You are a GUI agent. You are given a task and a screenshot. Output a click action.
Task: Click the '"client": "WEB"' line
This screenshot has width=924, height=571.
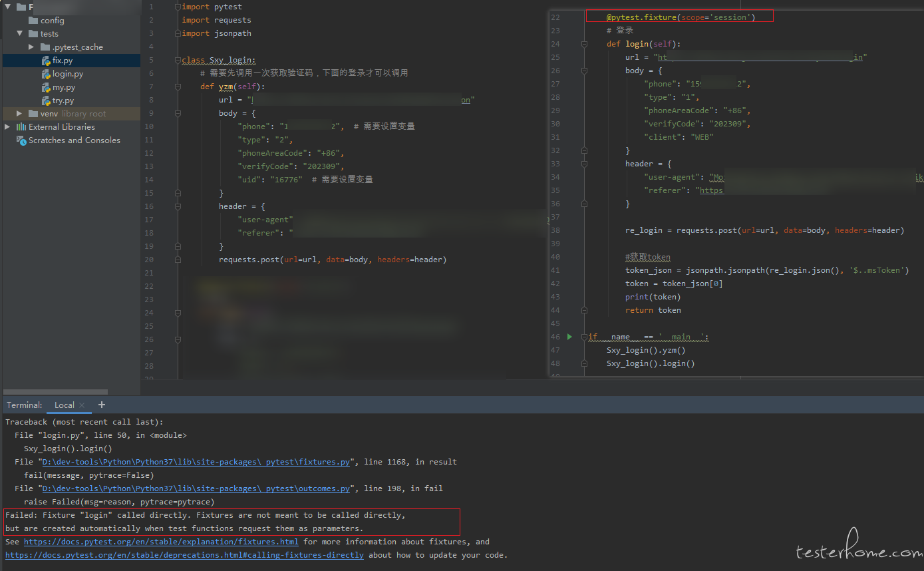pos(679,137)
